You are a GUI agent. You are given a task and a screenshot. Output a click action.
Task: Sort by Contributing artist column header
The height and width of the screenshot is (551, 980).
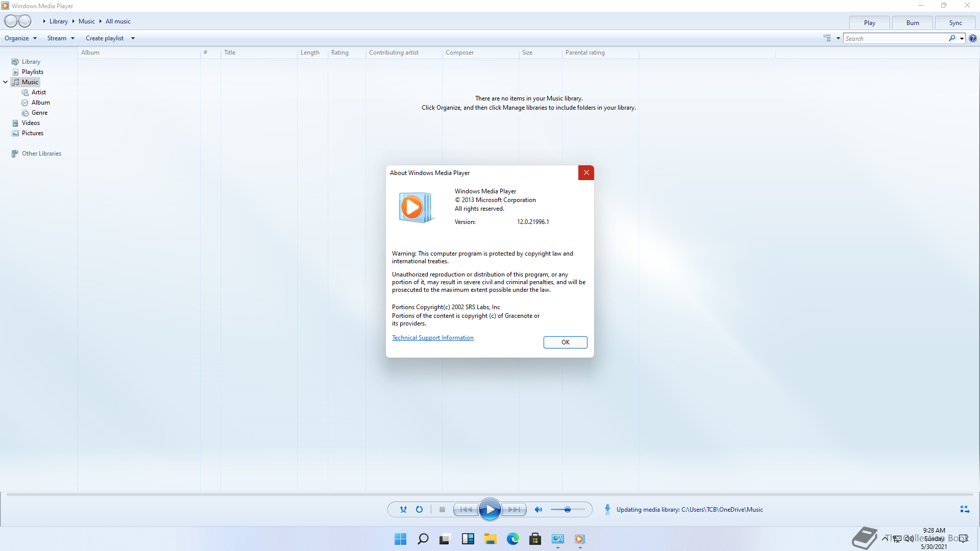(404, 53)
